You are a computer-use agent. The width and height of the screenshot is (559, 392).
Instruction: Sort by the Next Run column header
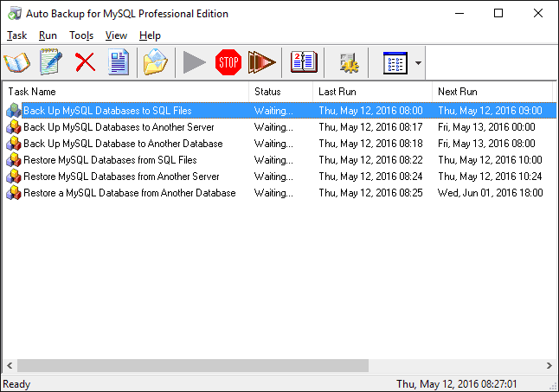[492, 92]
